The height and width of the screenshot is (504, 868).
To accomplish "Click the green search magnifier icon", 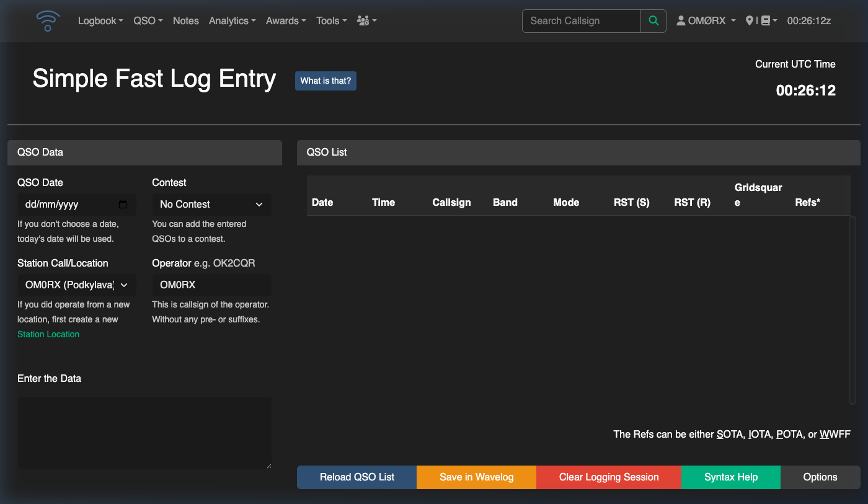I will click(x=653, y=20).
